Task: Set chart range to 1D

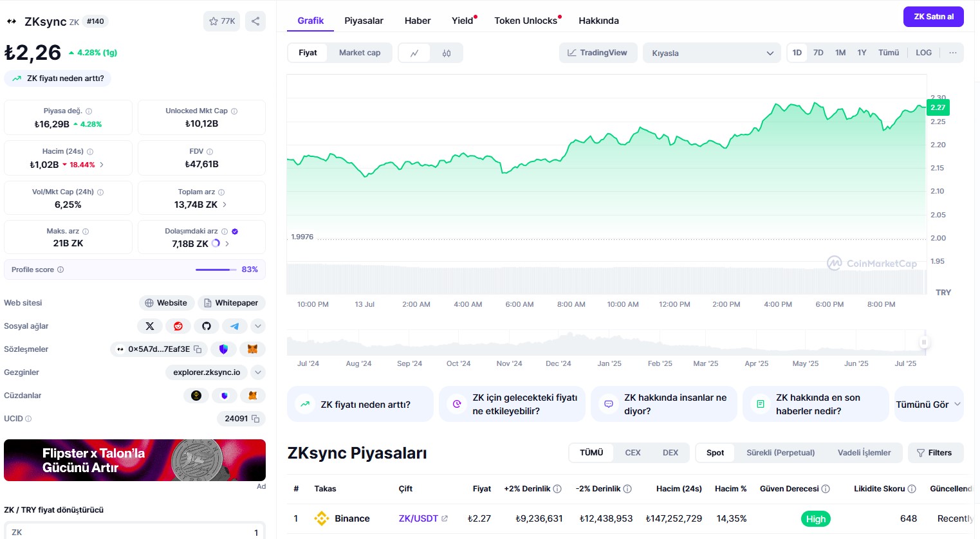Action: [797, 53]
